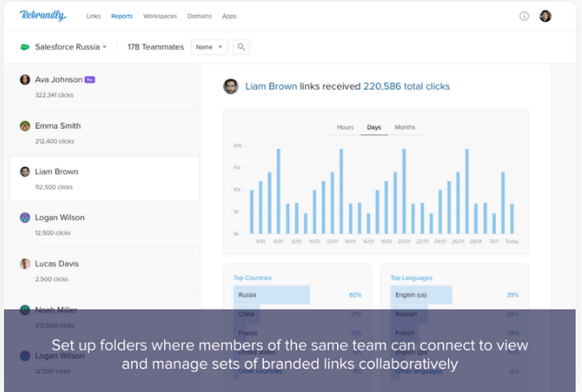Click the Salesforce workspace cloud icon
Viewport: 582px width, 392px height.
[25, 47]
